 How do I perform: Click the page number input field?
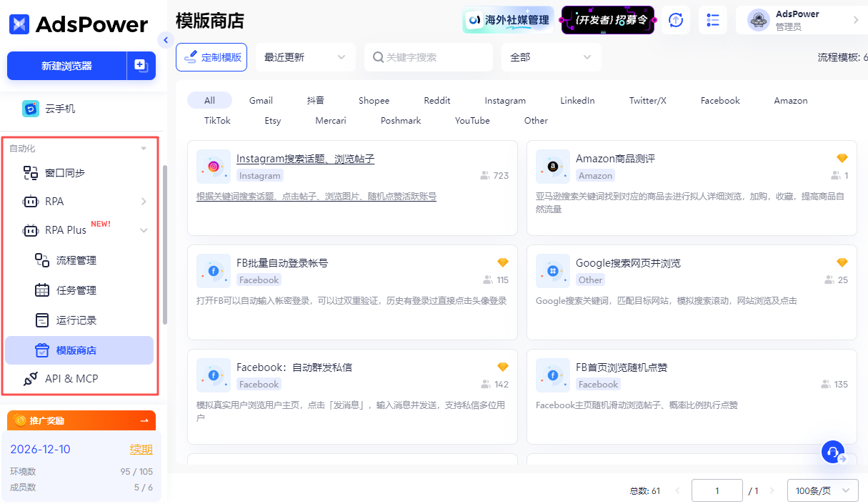coord(717,490)
